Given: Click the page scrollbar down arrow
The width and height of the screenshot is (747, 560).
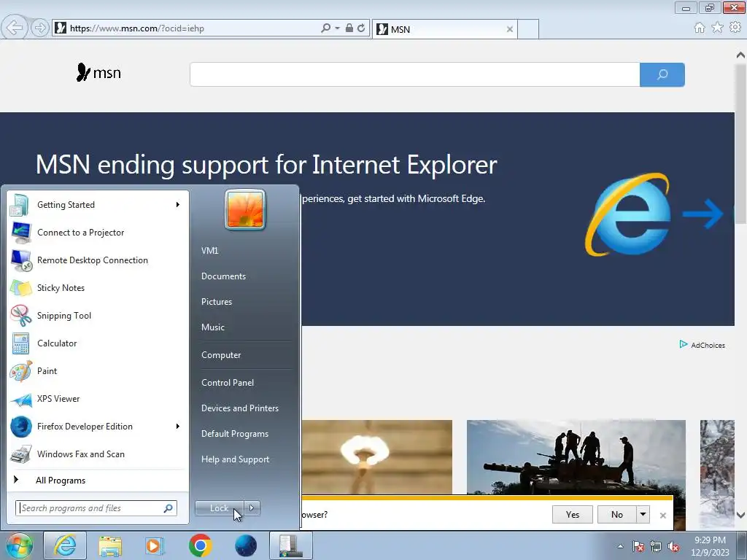Looking at the screenshot, I should coord(740,516).
